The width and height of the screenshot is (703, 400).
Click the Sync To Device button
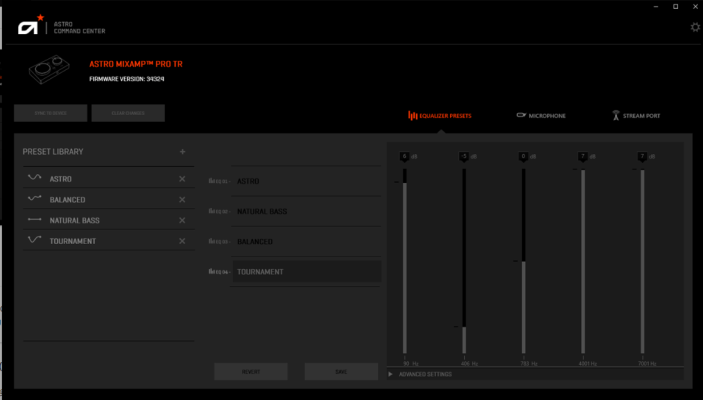(51, 113)
